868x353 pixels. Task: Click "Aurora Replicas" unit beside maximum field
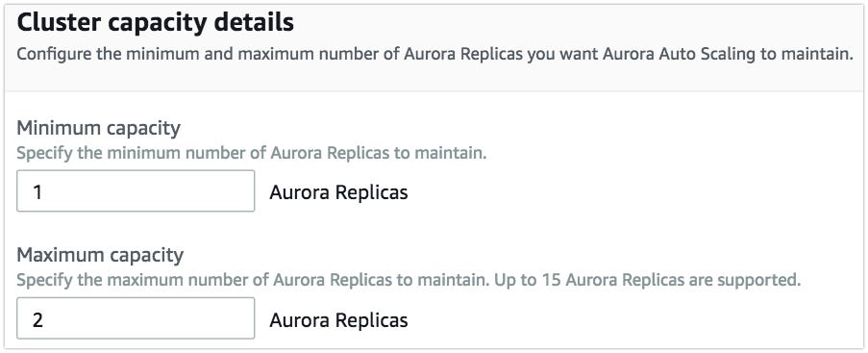pos(338,319)
